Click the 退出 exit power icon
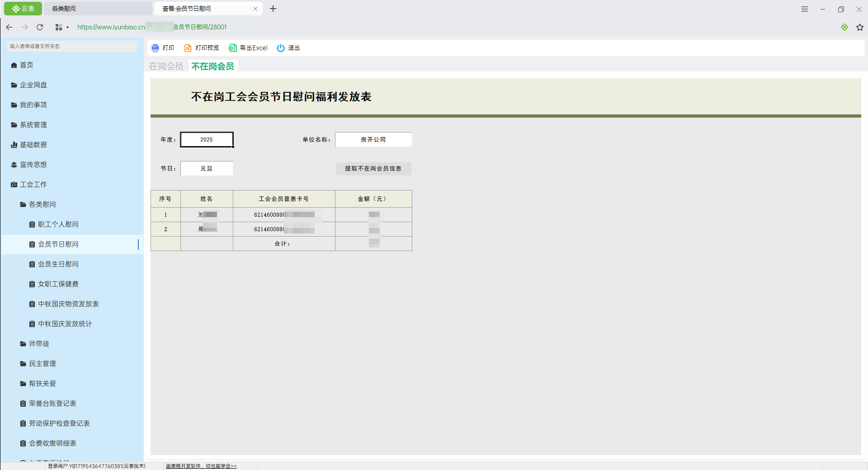The image size is (868, 470). 281,48
